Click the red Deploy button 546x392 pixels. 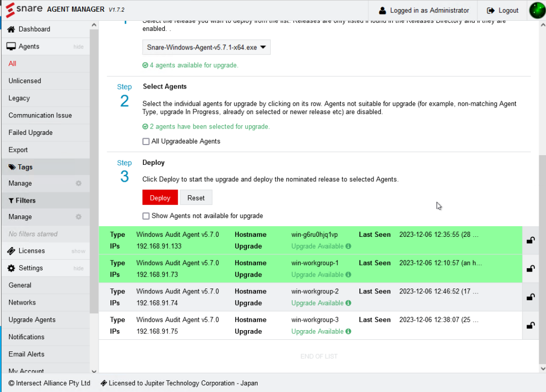pyautogui.click(x=160, y=198)
